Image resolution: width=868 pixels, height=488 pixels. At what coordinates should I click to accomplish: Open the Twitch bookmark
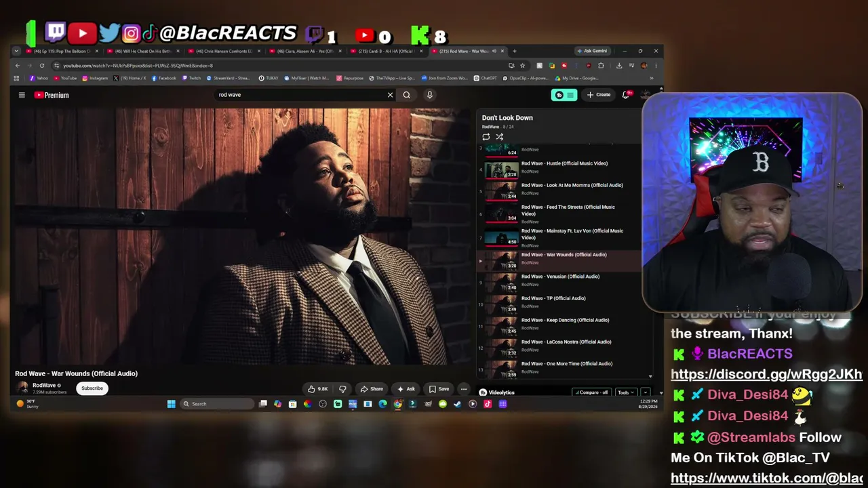(191, 78)
